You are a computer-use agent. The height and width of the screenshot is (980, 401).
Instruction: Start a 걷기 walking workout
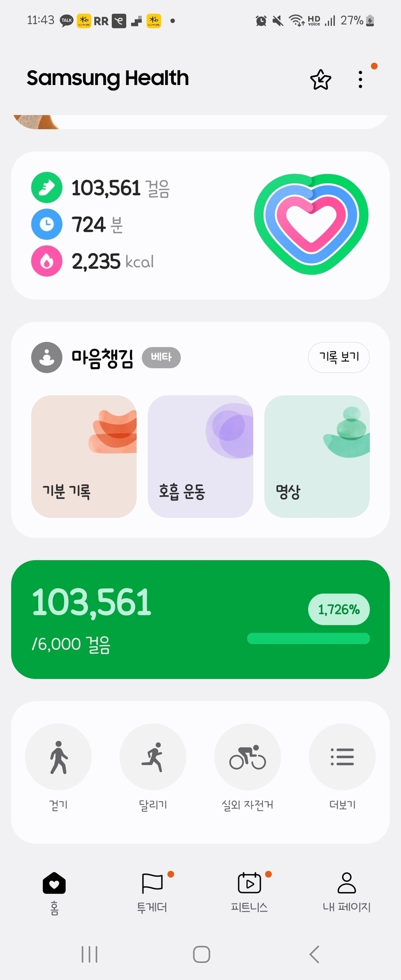coord(58,757)
